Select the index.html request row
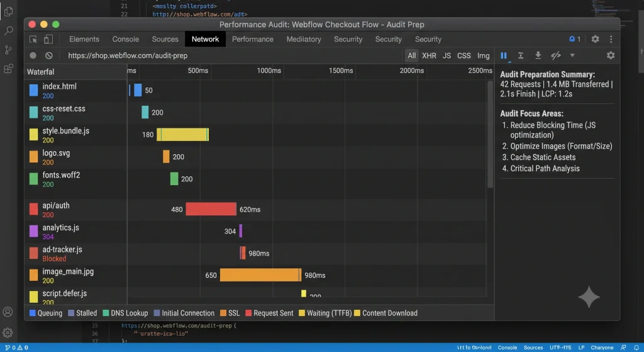Viewport: 644px width, 352px height. click(75, 91)
